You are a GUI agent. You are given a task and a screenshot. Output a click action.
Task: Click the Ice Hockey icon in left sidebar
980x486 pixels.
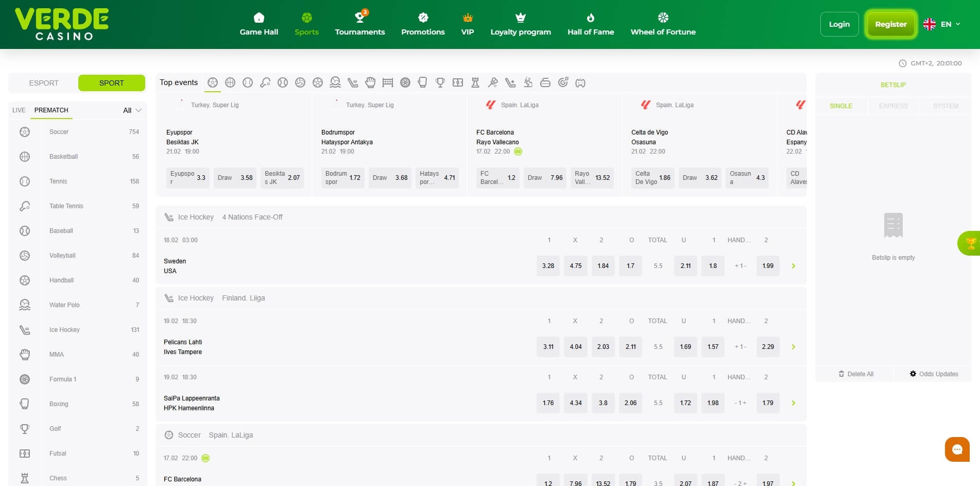pos(24,330)
